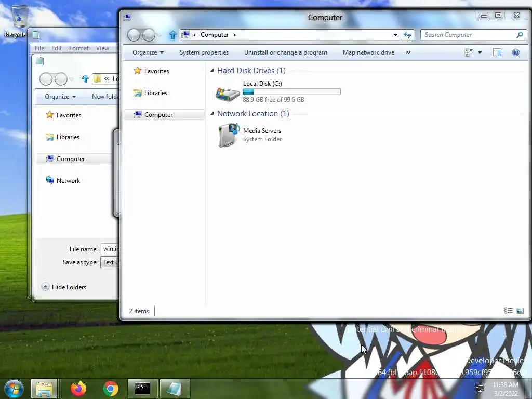Open System properties
Image resolution: width=532 pixels, height=399 pixels.
(204, 52)
